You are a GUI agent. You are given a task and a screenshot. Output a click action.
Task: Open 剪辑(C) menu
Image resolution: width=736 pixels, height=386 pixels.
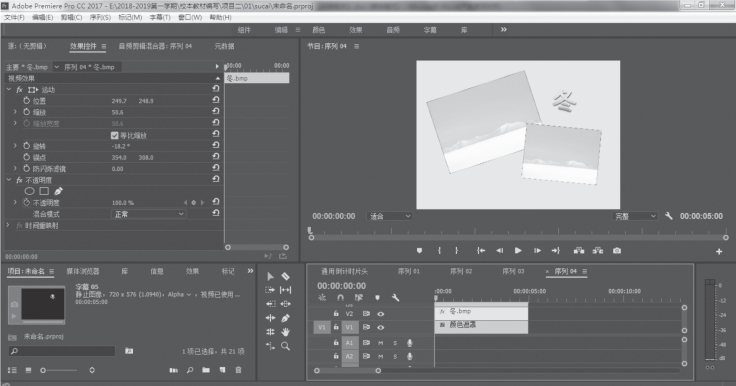coord(71,17)
